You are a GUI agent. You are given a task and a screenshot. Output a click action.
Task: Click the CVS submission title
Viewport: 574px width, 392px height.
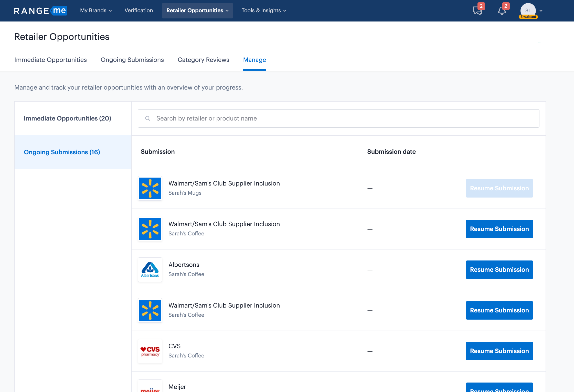click(x=175, y=346)
